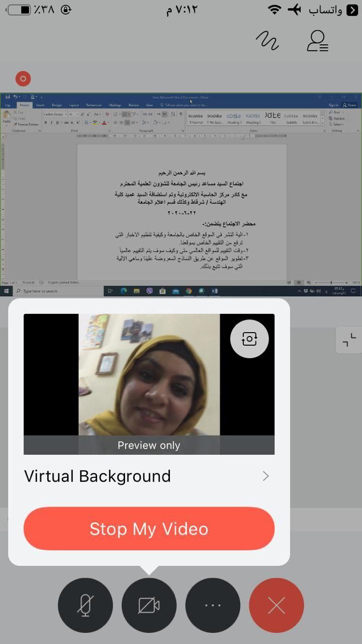Screen dimensions: 362x644
Task: Click Replace in Word's Editing group
Action: pyautogui.click(x=338, y=118)
